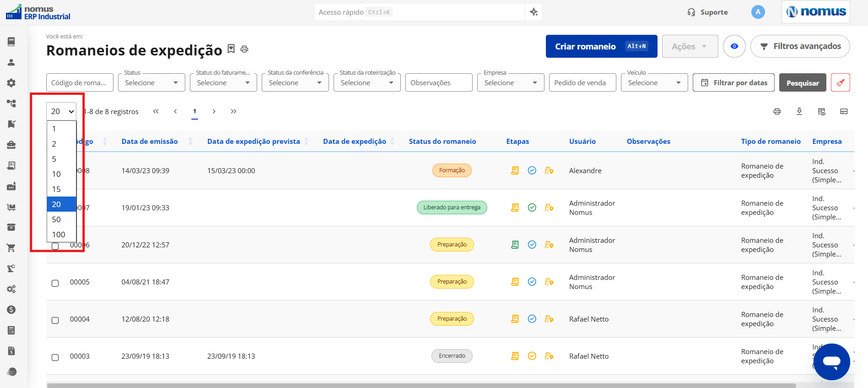Open the invoice document sidebar icon

[x=11, y=351]
